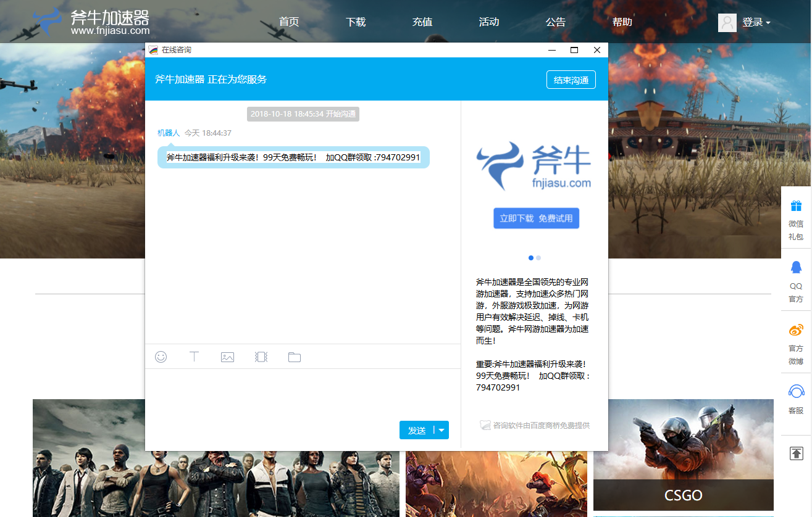
Task: Click 首页 in the top navigation
Action: 288,22
